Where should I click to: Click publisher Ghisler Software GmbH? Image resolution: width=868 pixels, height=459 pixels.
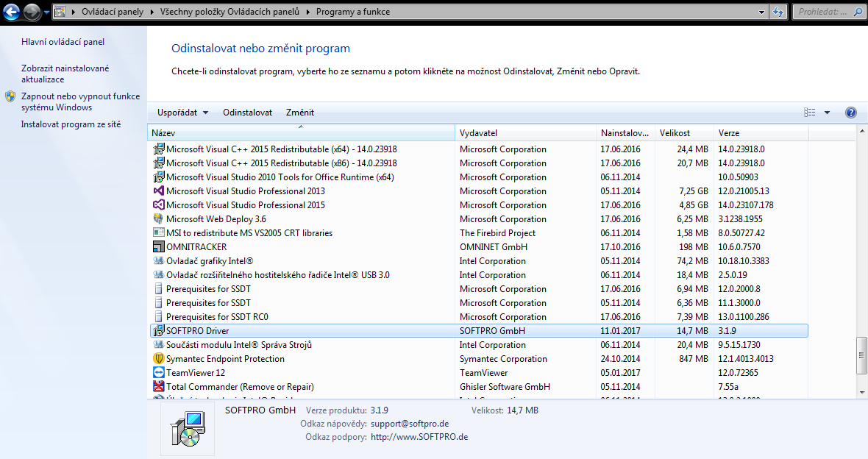pos(505,386)
